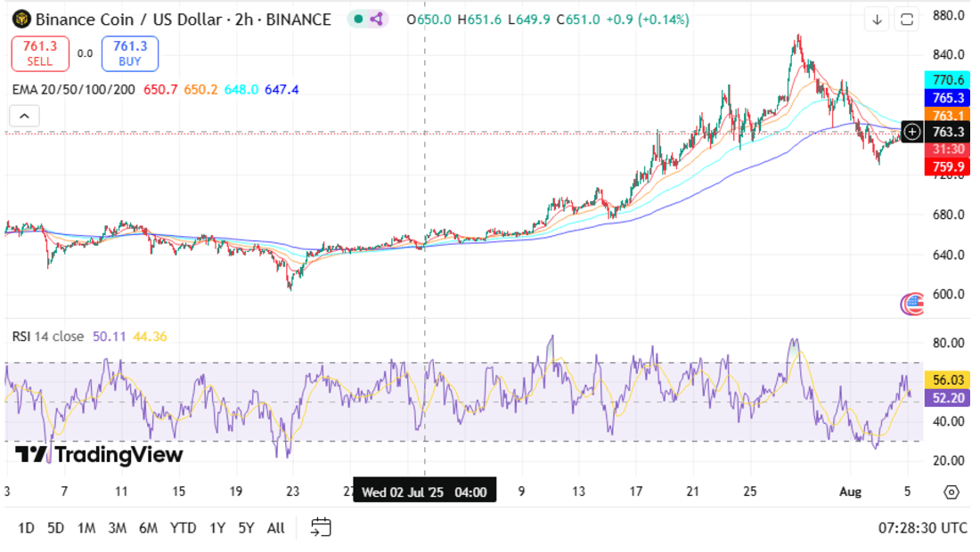980x552 pixels.
Task: Collapse the indicator legend with chevron button
Action: [x=24, y=116]
